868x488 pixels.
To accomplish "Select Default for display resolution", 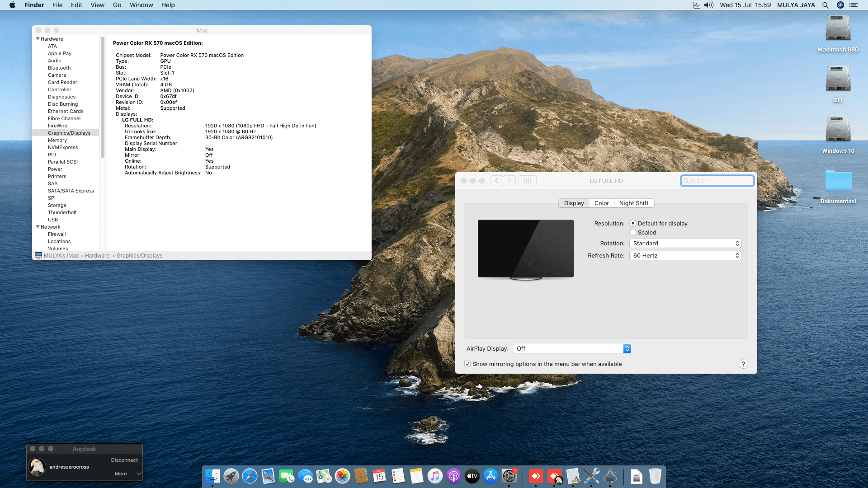I will click(633, 223).
